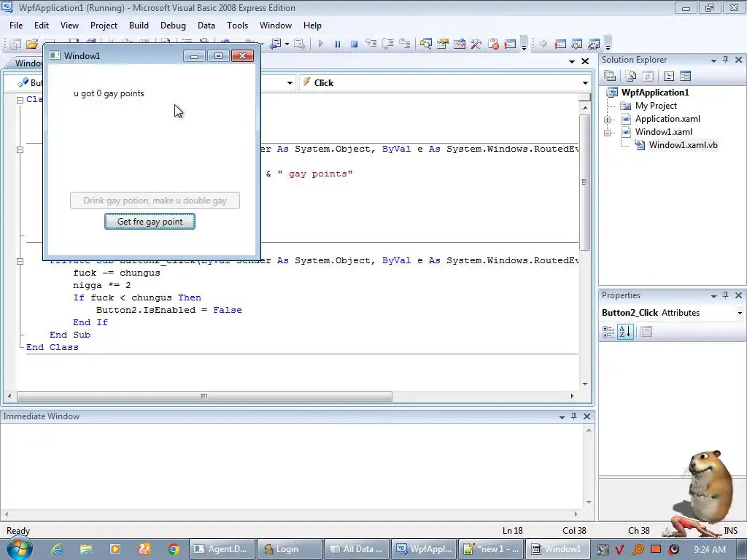Open the Button2_Click object selector dropdown
The height and width of the screenshot is (560, 747).
click(x=740, y=313)
